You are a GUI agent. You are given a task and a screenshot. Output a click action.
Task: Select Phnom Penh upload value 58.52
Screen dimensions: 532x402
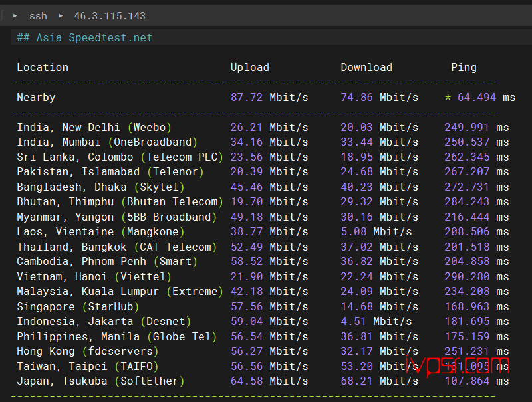tap(246, 261)
